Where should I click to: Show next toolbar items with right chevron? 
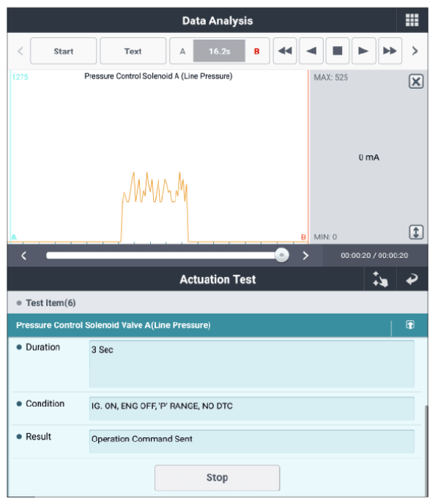pyautogui.click(x=414, y=51)
